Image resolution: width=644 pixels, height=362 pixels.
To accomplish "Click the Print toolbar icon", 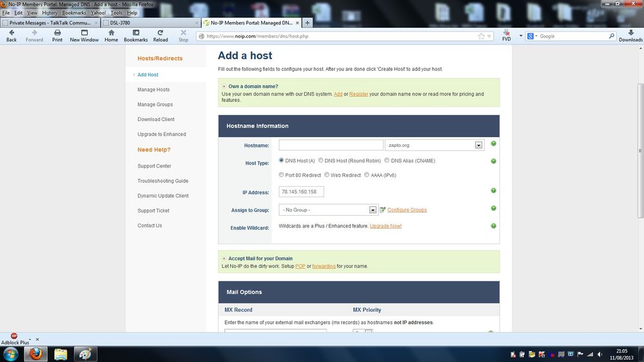I will (x=57, y=33).
